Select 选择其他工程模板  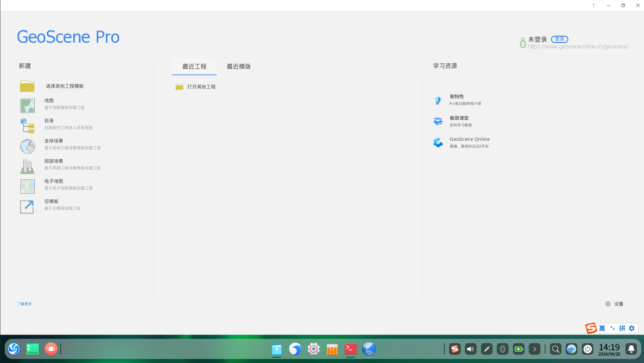pyautogui.click(x=65, y=86)
